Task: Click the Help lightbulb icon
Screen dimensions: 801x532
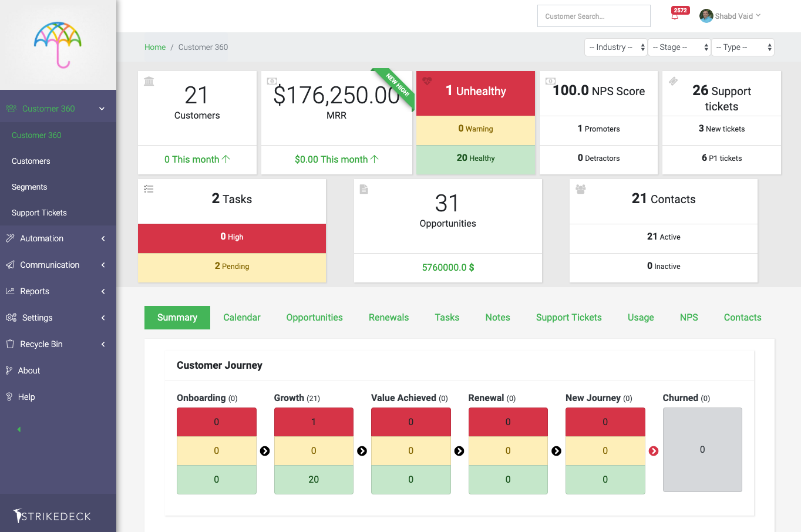Action: [9, 397]
